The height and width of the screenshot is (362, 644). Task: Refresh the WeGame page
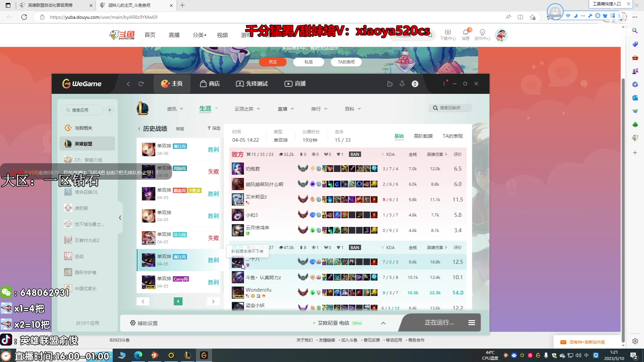tap(141, 84)
